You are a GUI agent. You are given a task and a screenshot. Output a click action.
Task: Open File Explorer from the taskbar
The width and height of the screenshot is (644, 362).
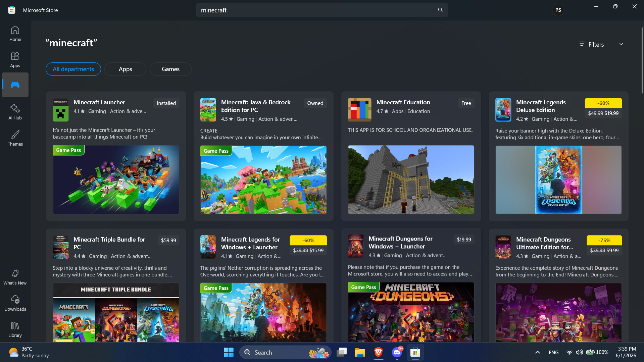click(360, 352)
